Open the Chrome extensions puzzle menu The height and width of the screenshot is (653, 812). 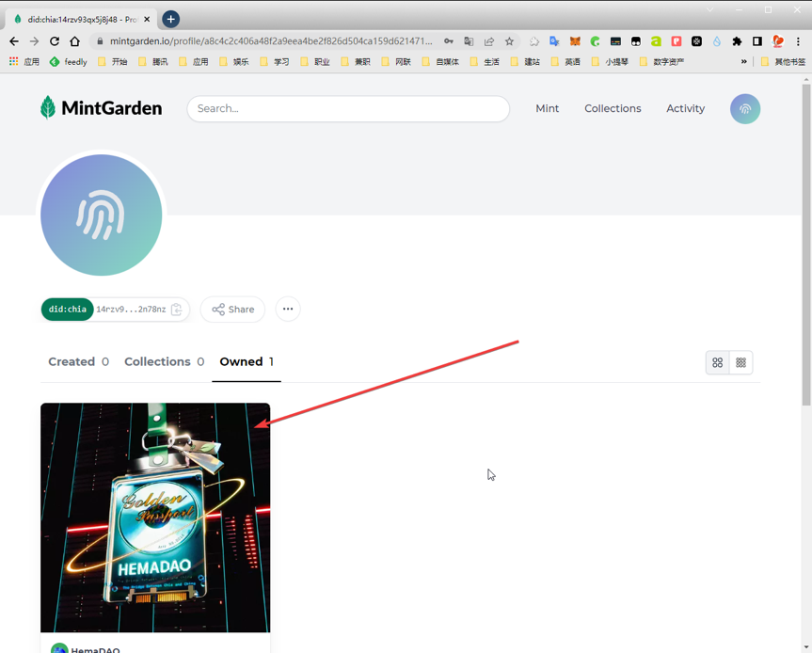(737, 41)
